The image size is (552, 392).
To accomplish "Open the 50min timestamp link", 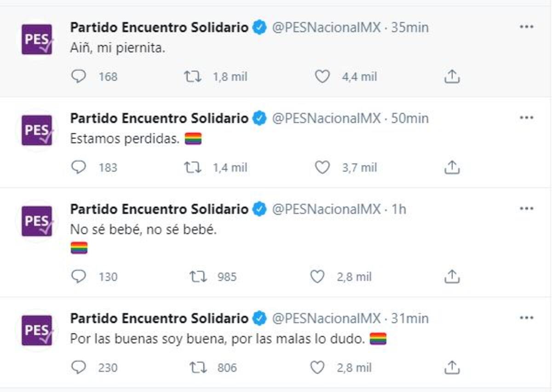I will [x=409, y=118].
